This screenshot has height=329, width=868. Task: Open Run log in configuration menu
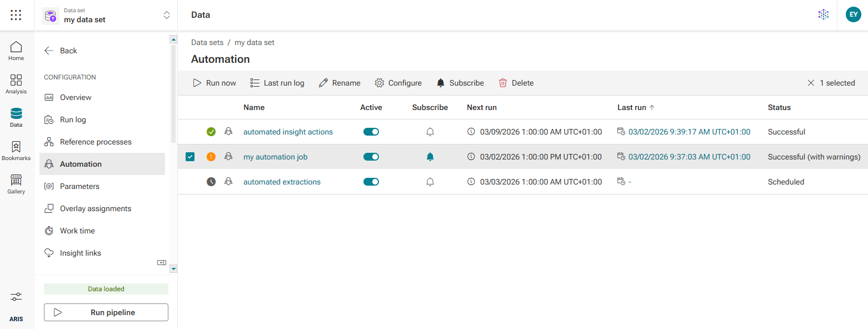click(102, 119)
